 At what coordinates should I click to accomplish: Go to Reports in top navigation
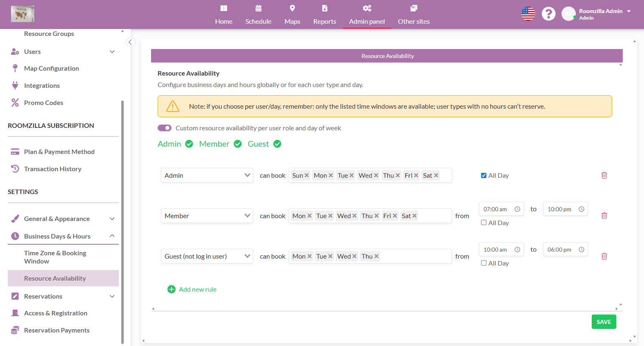[325, 15]
